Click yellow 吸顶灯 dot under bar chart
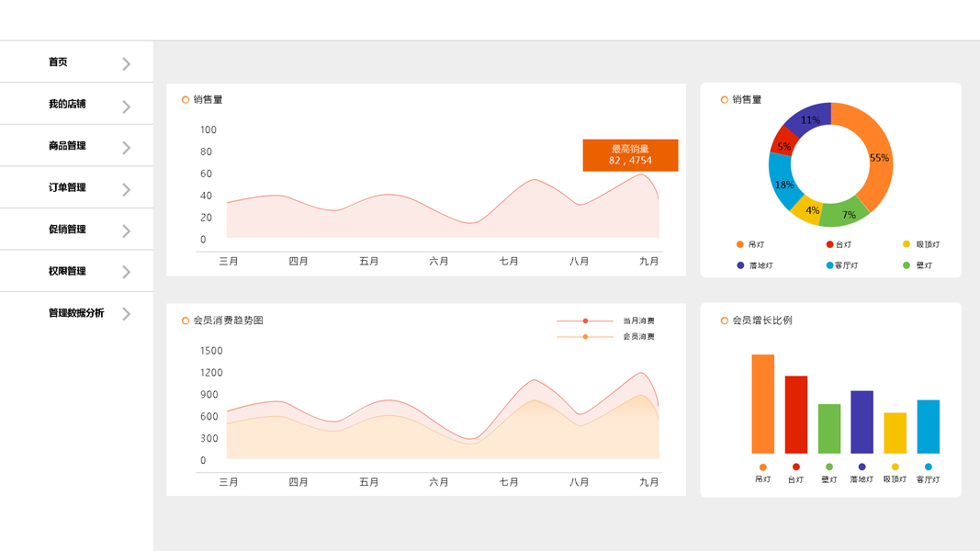The height and width of the screenshot is (551, 980). [x=895, y=467]
